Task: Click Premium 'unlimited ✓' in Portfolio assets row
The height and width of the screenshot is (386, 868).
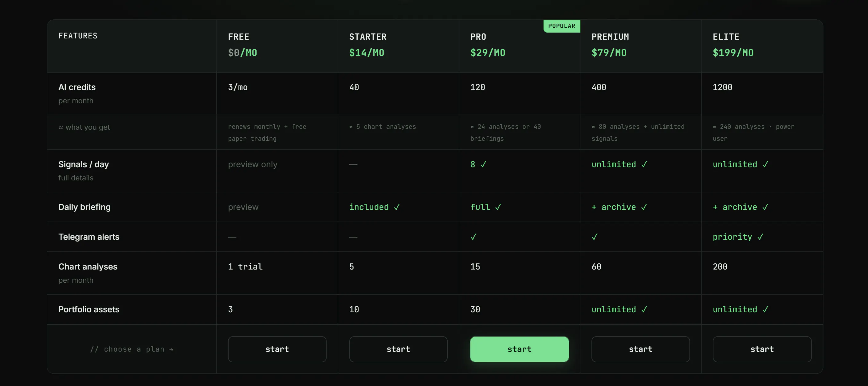Action: coord(619,309)
